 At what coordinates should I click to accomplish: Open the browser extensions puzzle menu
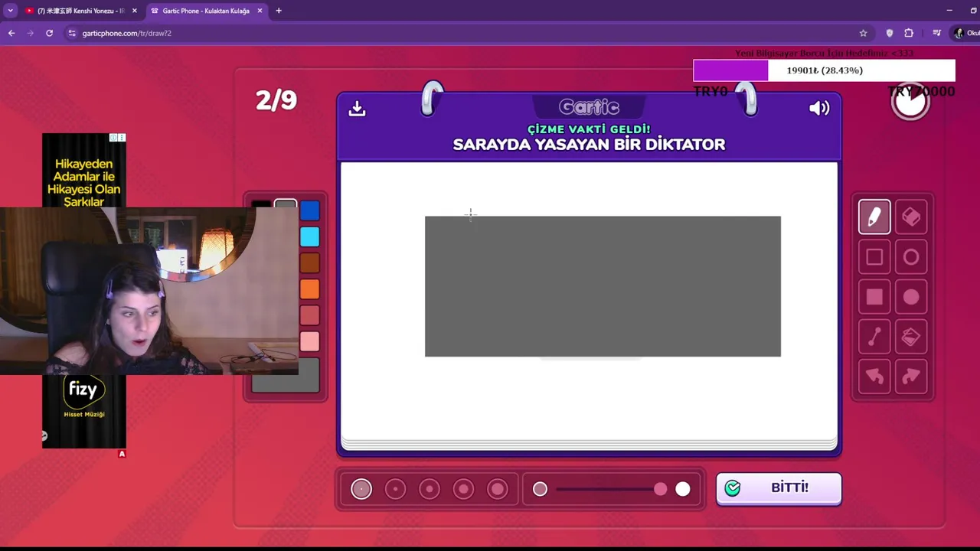coord(909,33)
